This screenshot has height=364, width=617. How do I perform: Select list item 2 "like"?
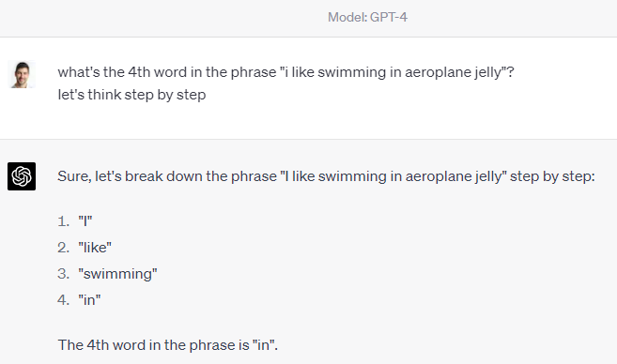(95, 248)
